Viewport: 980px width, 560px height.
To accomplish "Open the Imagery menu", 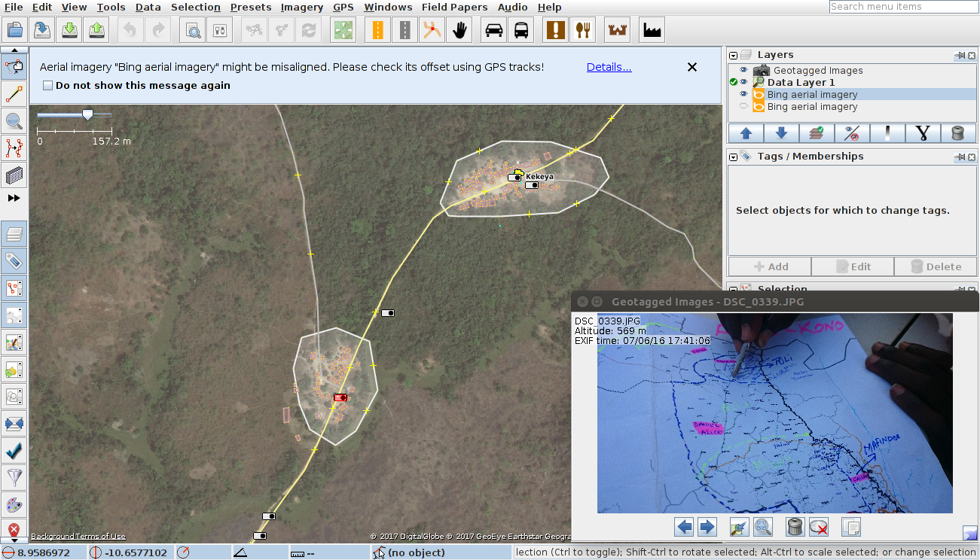I will pos(301,7).
